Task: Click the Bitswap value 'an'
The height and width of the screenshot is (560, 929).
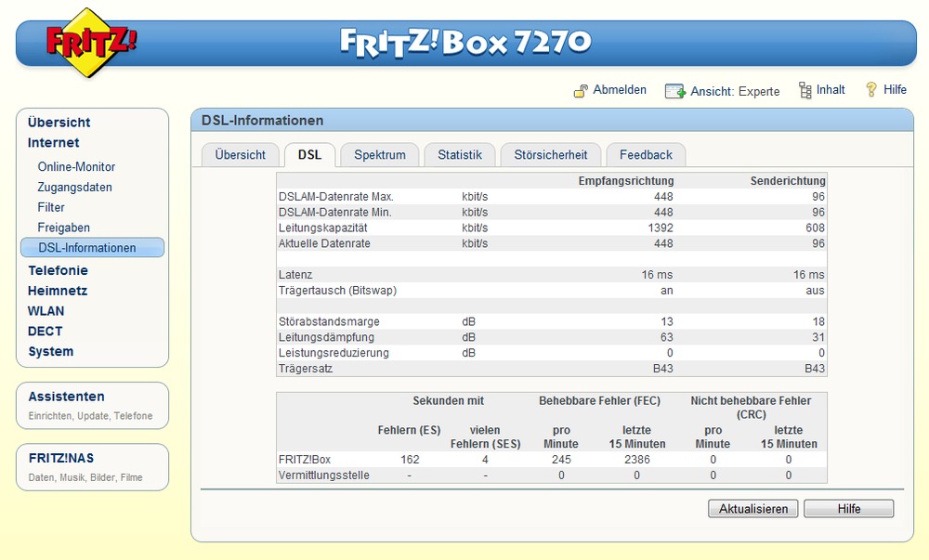Action: click(x=667, y=291)
